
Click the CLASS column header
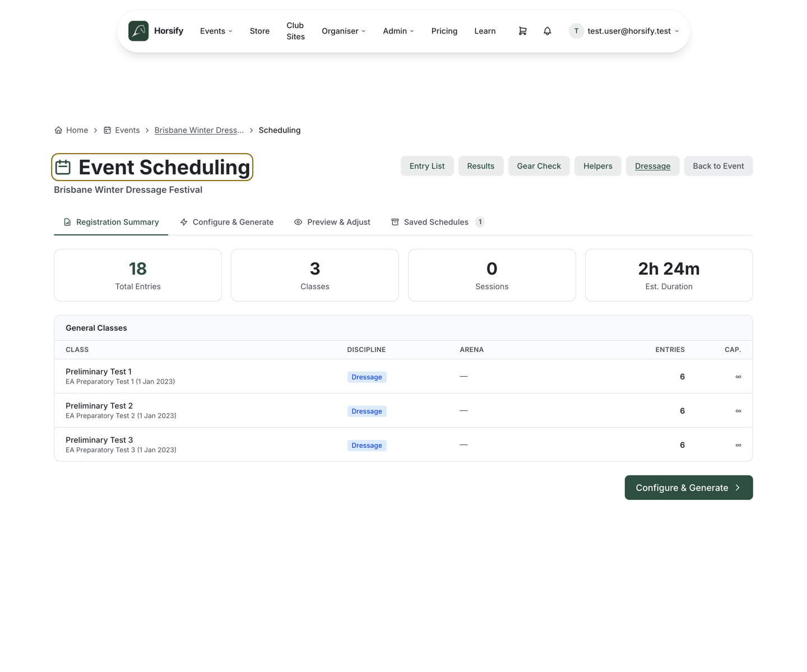tap(77, 350)
